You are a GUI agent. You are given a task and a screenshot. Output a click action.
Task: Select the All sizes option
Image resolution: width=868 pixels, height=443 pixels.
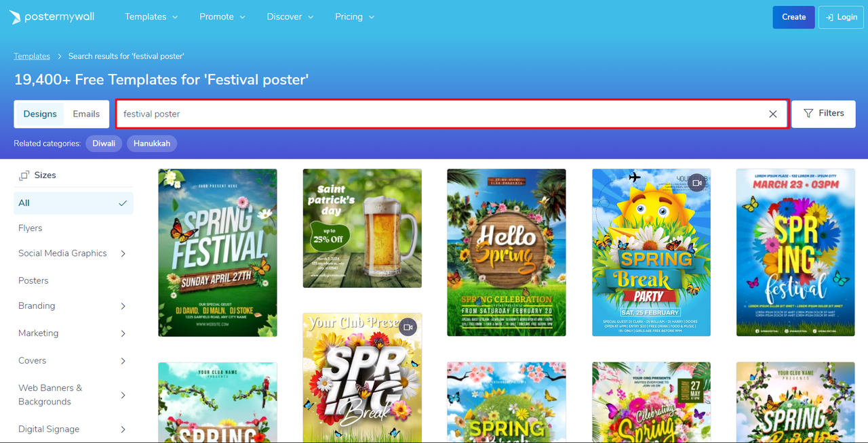point(73,203)
